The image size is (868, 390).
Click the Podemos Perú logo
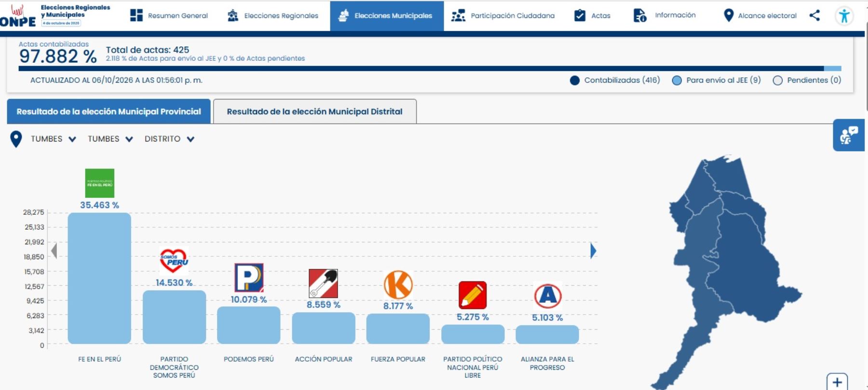click(249, 278)
